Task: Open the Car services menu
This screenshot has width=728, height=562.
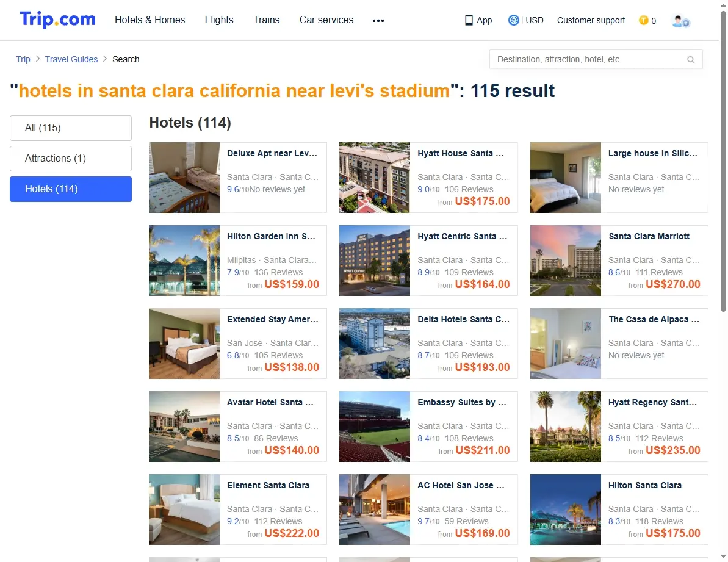Action: click(x=326, y=20)
